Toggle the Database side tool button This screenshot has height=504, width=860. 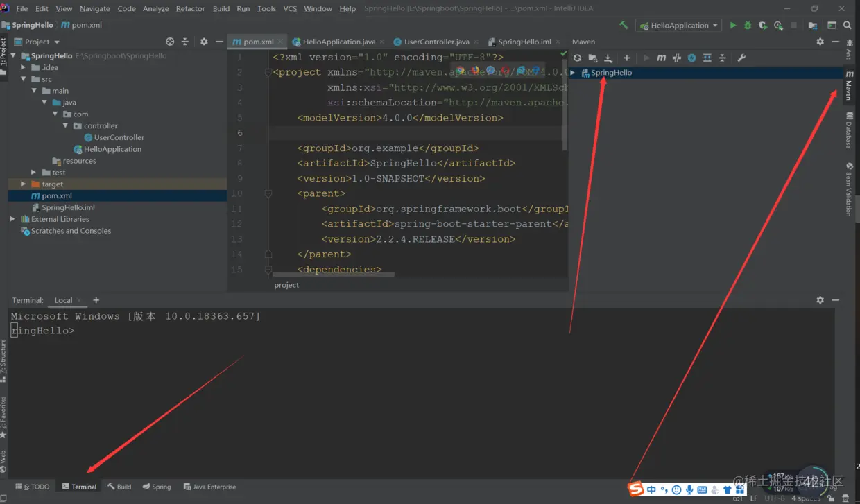848,130
